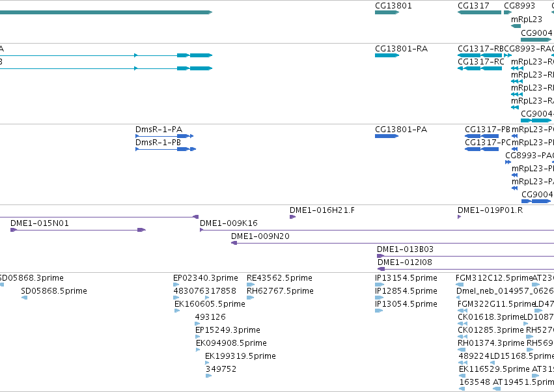Viewport: 554px width, 392px height.
Task: Select the CG13801 gene feature
Action: pyautogui.click(x=387, y=12)
